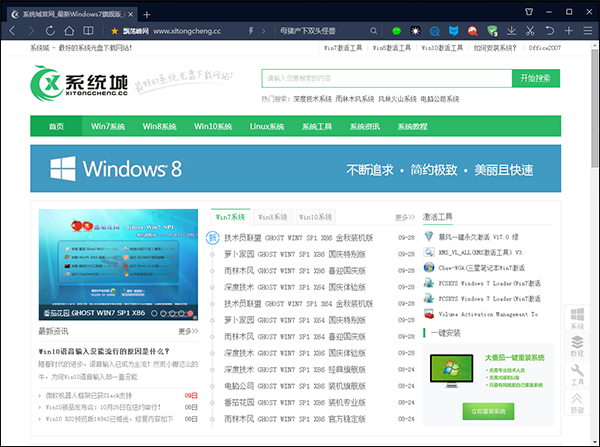This screenshot has height=447, width=600.
Task: Open 更多>> beside 最新资讯
Action: tap(188, 331)
